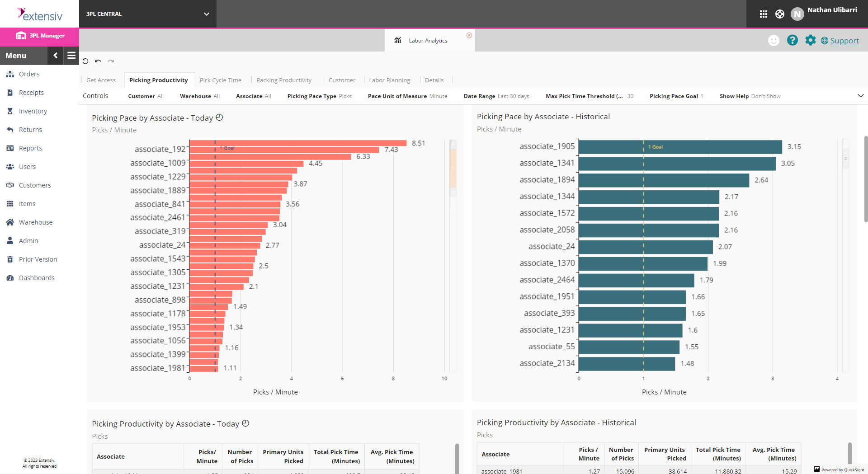The image size is (868, 474).
Task: Open the 3PL CENTRAL account dropdown
Action: coord(148,14)
